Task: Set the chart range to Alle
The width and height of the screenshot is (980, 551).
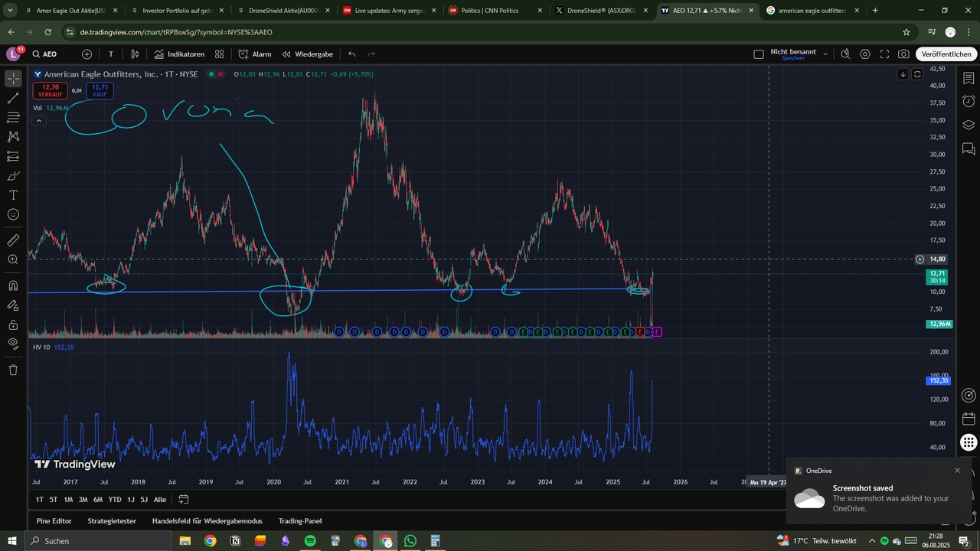Action: [x=159, y=500]
